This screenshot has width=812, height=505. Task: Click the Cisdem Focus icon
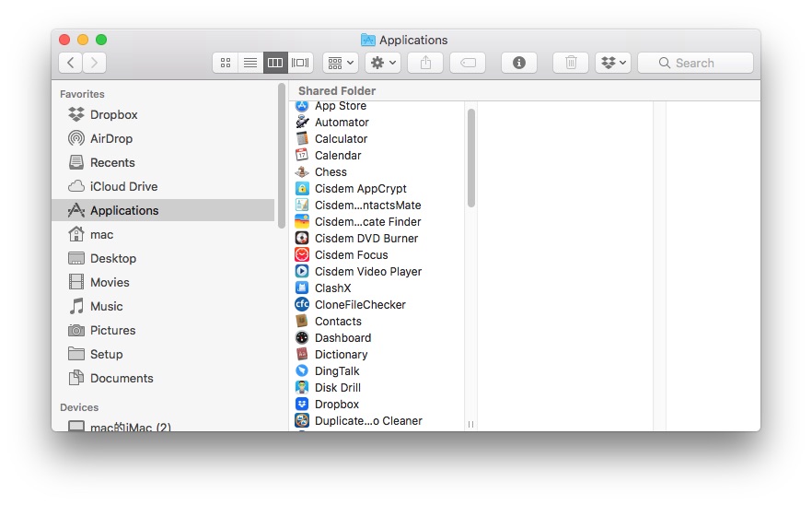tap(302, 254)
